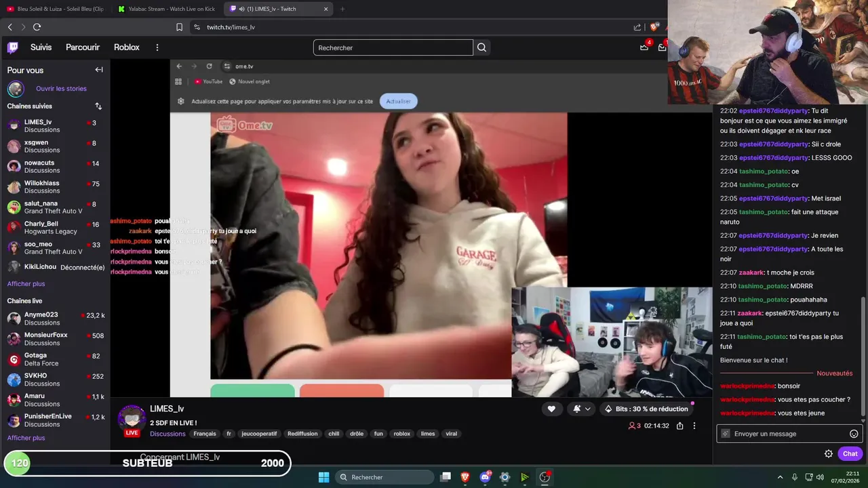Viewport: 868px width, 488px height.
Task: Bookmark this page in the address bar
Action: pyautogui.click(x=179, y=27)
